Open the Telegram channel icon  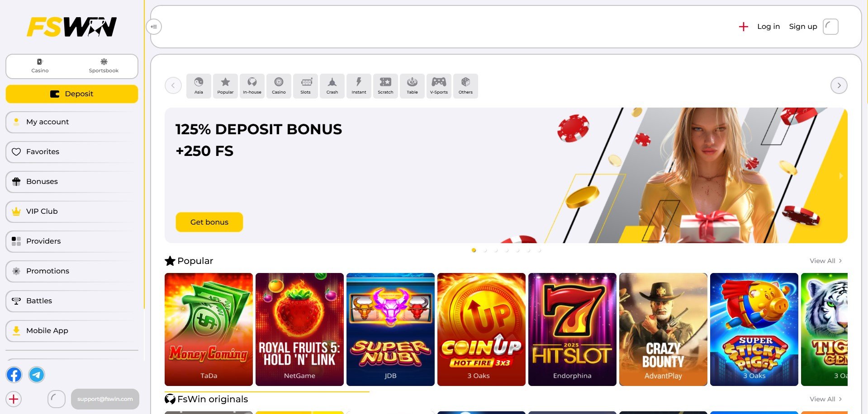click(x=37, y=375)
